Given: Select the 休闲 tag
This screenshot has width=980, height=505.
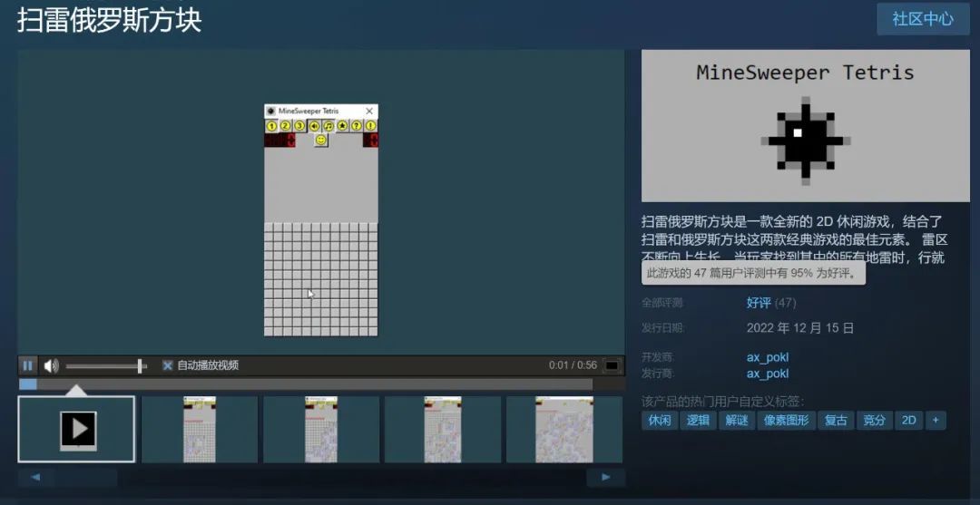Looking at the screenshot, I should [x=660, y=421].
